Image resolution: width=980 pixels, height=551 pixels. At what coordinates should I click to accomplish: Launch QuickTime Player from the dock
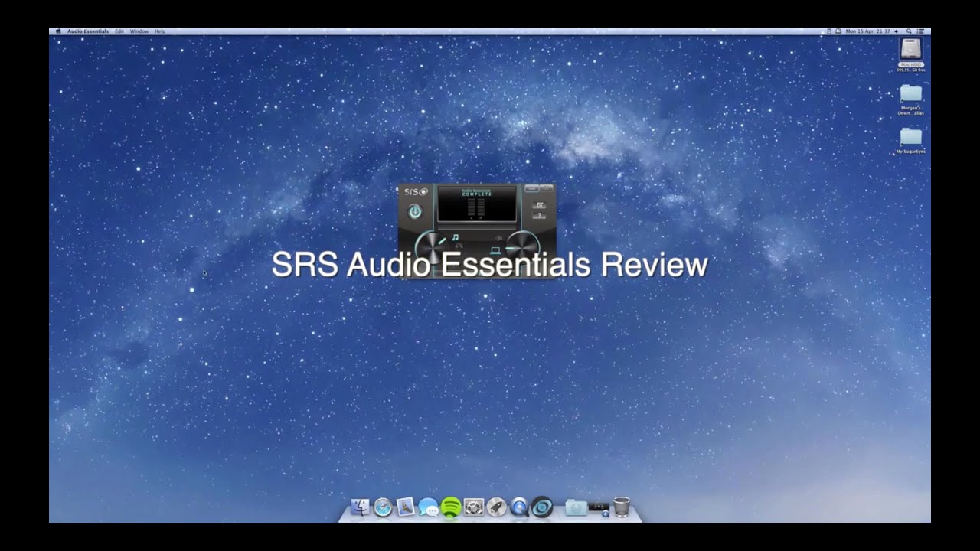(x=519, y=507)
